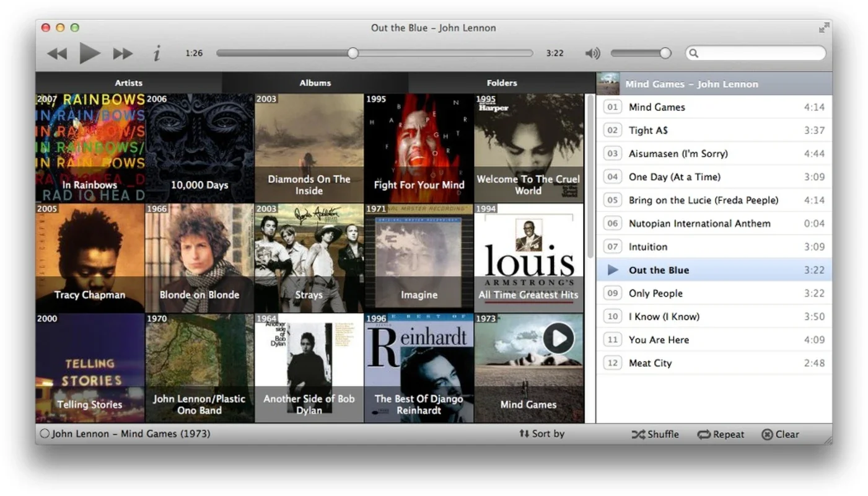Click track number badge 10
The image size is (868, 496).
tap(613, 316)
